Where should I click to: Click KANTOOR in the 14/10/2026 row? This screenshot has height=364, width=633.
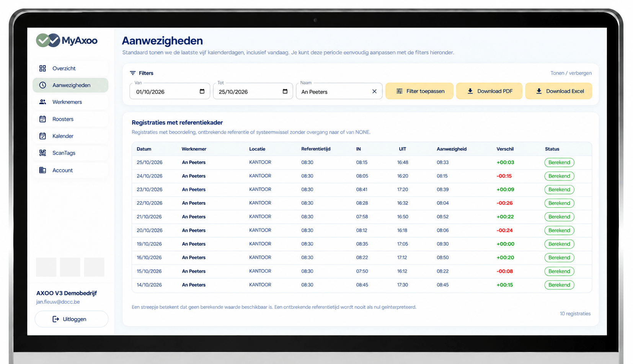[x=260, y=285]
